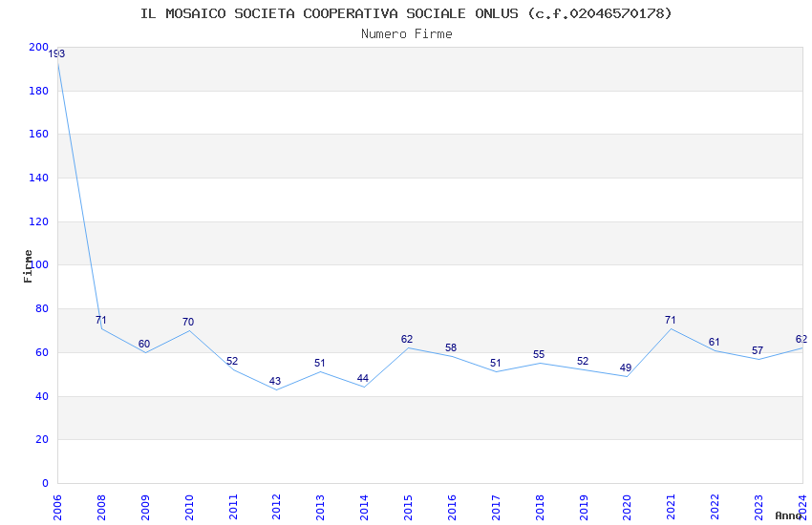Select the 43 data label above 2012
Viewport: 812px width, 525px height.
(275, 381)
